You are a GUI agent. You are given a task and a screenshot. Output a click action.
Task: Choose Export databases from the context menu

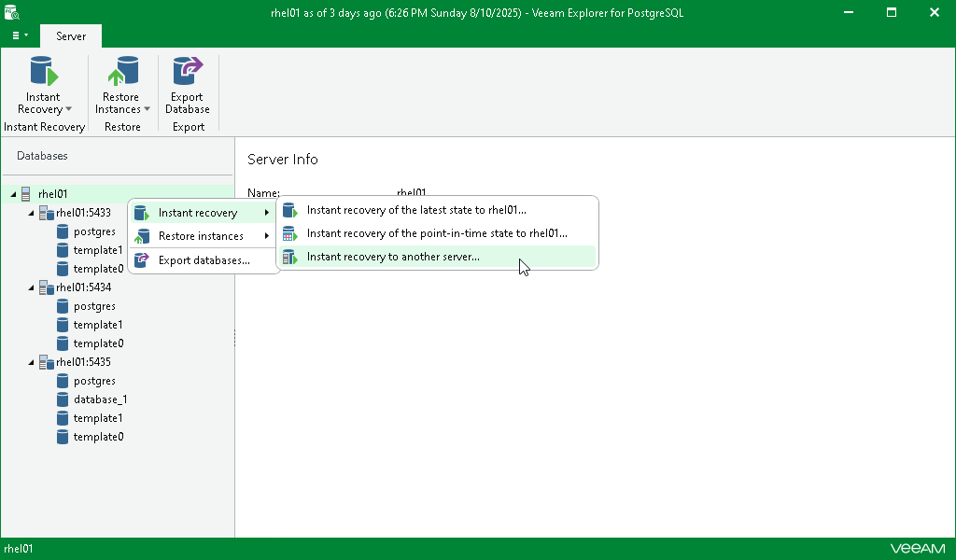203,260
